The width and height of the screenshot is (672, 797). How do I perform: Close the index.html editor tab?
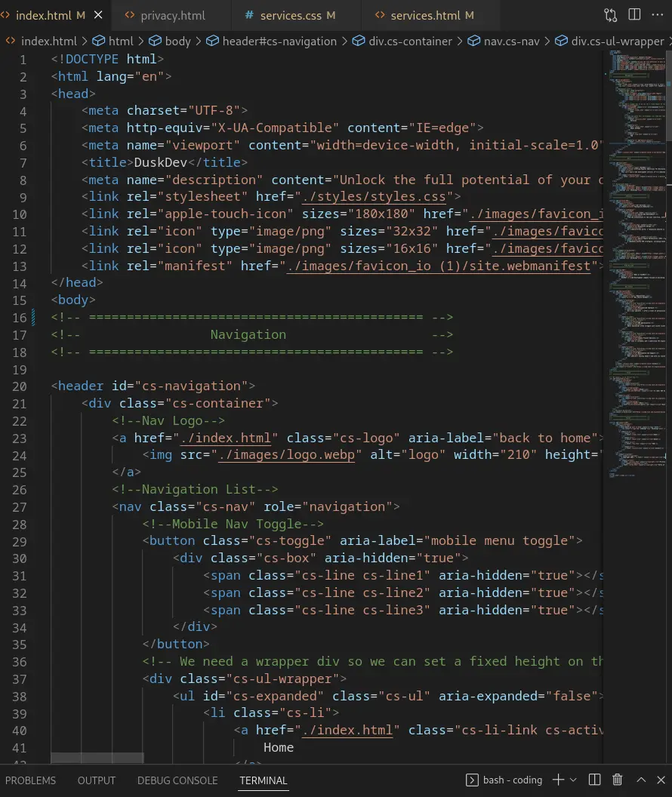point(98,15)
